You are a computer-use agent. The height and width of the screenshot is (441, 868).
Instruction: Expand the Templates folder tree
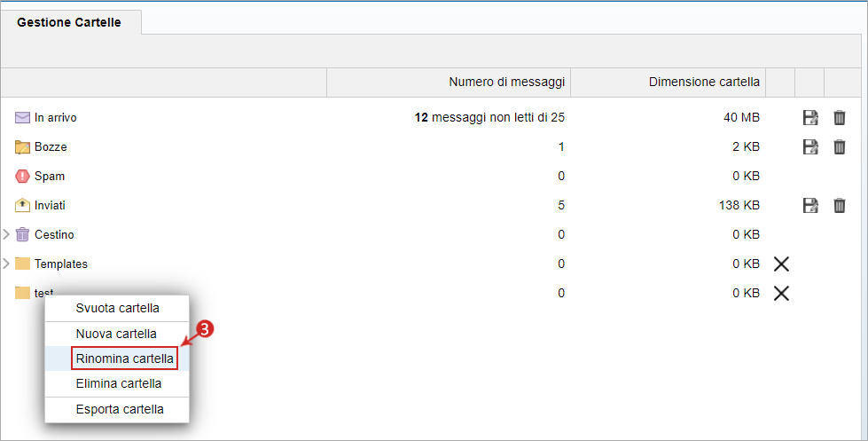coord(6,264)
